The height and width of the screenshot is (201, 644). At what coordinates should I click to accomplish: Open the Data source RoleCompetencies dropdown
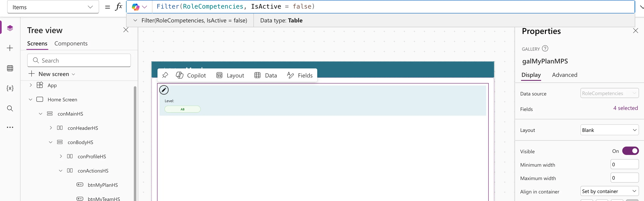[609, 93]
